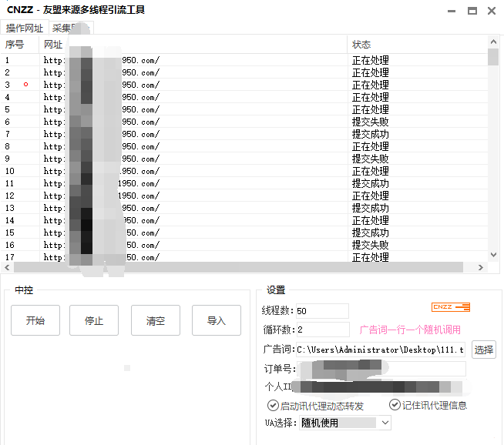Click the horizontal scroll-right arrow

[x=481, y=267]
